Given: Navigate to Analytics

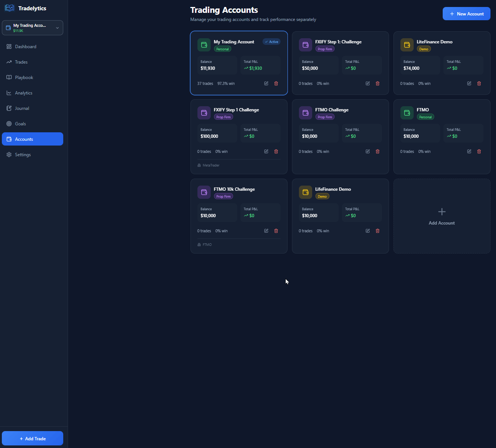Looking at the screenshot, I should 32,93.
